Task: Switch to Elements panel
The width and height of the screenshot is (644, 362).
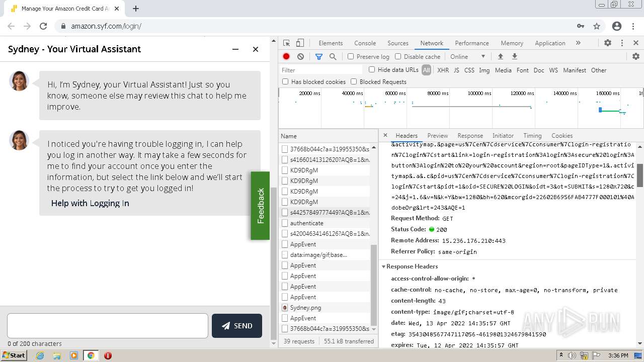Action: tap(331, 43)
